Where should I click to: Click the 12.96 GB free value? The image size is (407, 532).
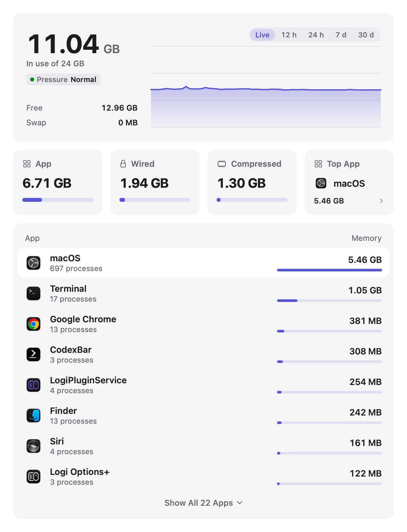(x=119, y=108)
